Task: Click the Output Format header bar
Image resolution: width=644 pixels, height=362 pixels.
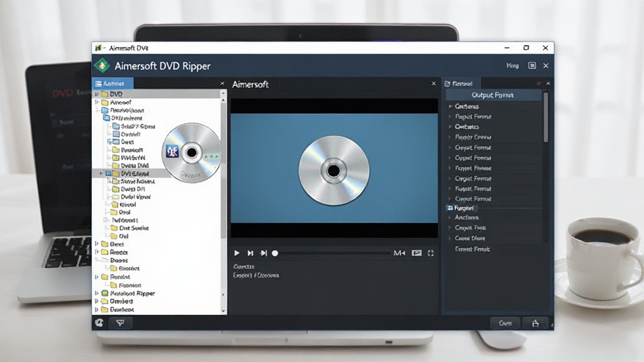Action: tap(493, 95)
